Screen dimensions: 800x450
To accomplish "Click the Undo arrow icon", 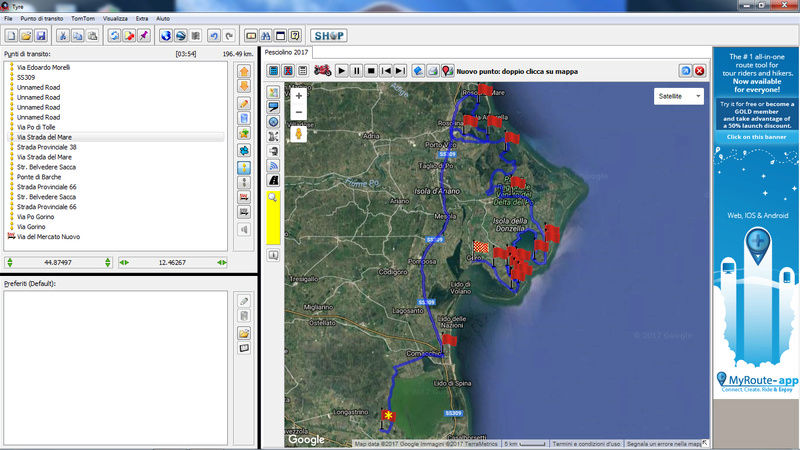I will coord(214,36).
